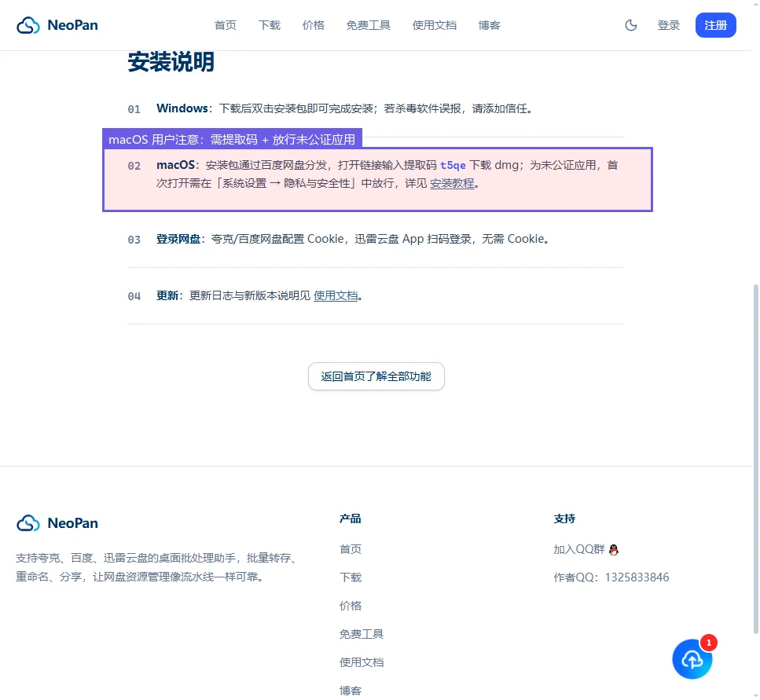Screen dimensions: 760x700
Task: Open footer 下载 link
Action: click(351, 577)
